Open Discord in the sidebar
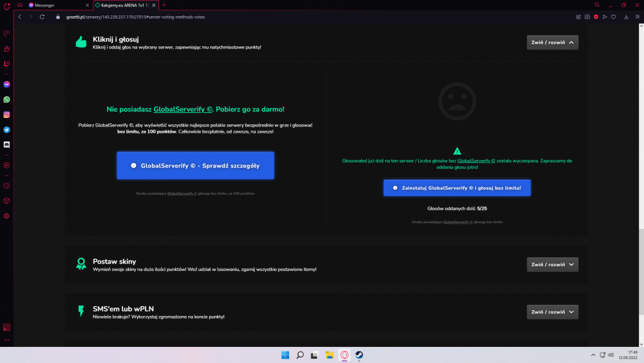 6,144
